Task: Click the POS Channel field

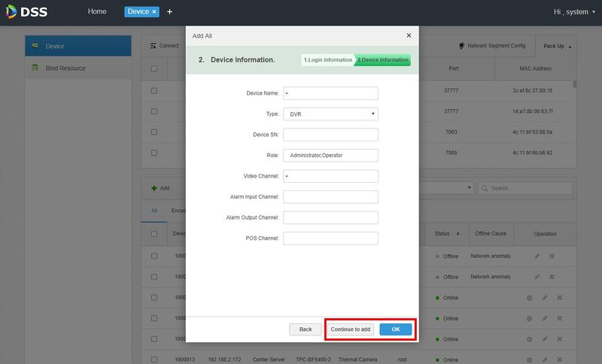Action: click(x=330, y=238)
